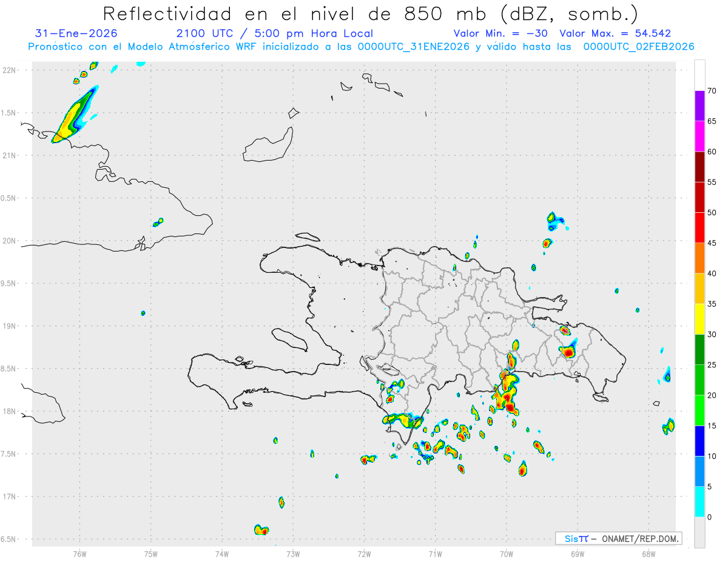Click the '45' colorbar scale label
Image resolution: width=728 pixels, height=562 pixels.
click(x=712, y=243)
